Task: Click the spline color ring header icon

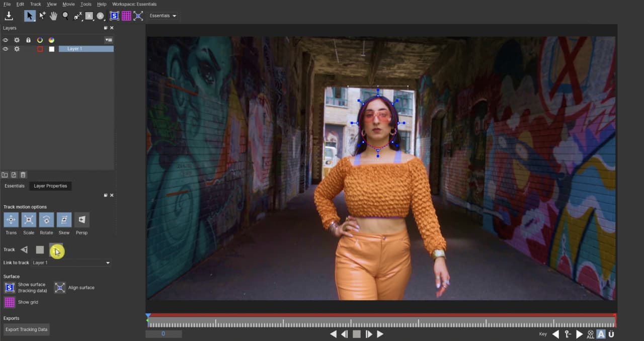Action: point(40,40)
